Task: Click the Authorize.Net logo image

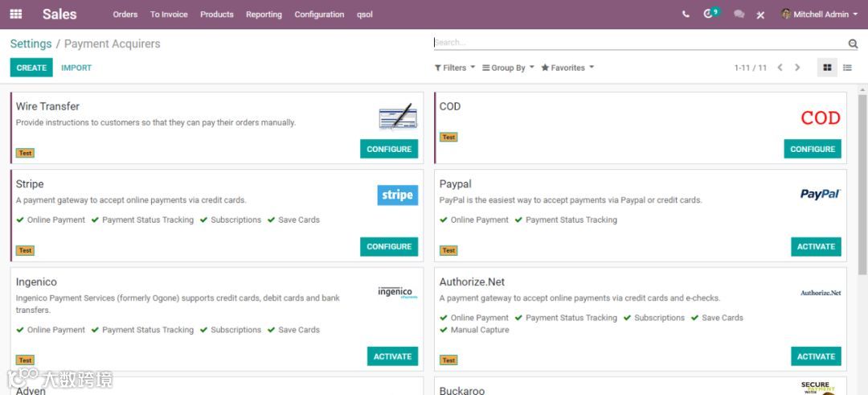Action: tap(821, 293)
